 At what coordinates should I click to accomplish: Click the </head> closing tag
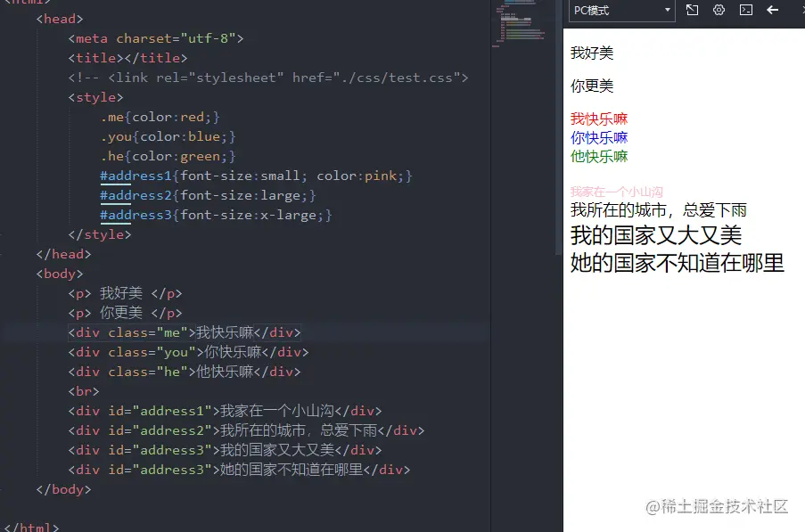point(63,254)
